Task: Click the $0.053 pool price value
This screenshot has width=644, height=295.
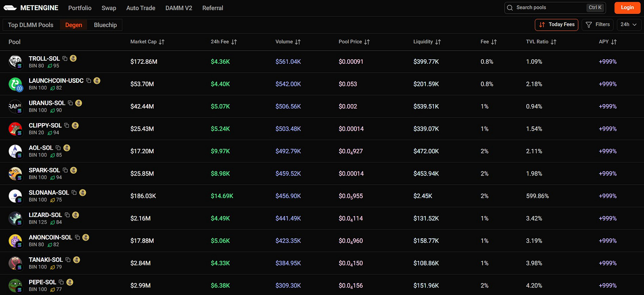Action: click(348, 84)
